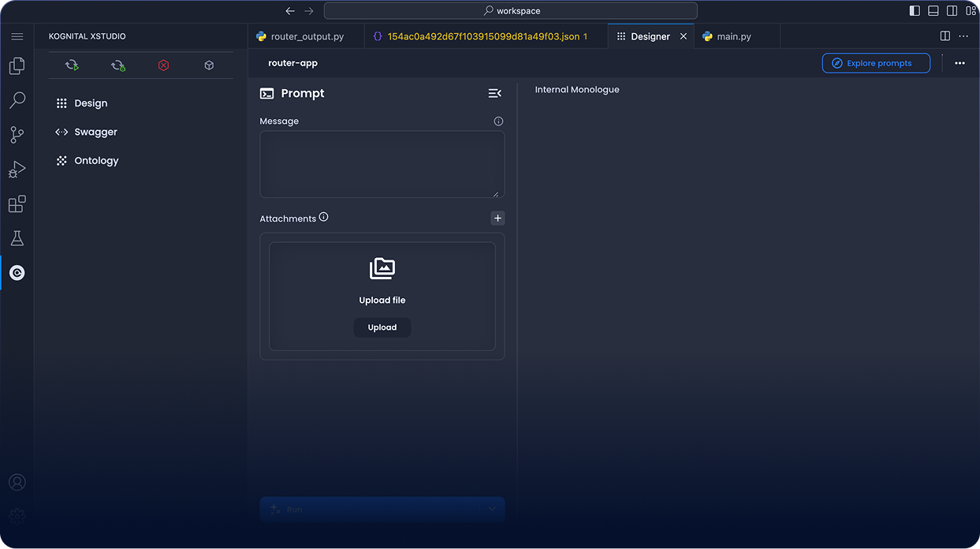The width and height of the screenshot is (980, 549).
Task: Open the Source Control view
Action: coord(17,134)
